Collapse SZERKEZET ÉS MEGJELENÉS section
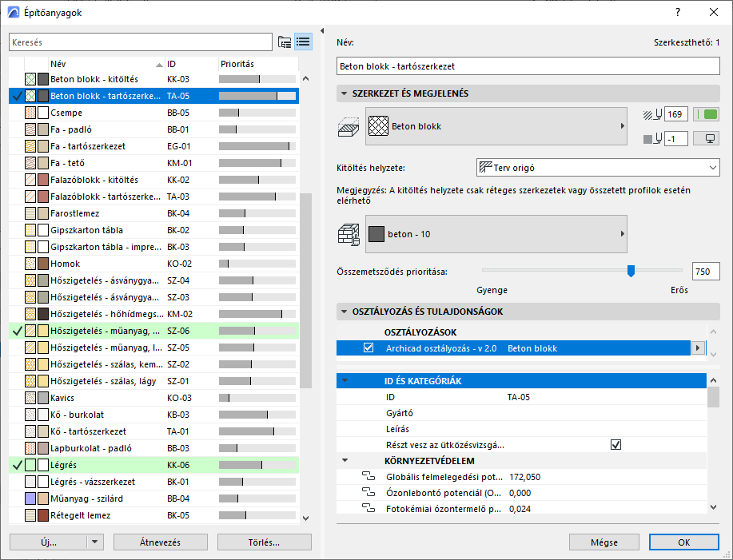 pyautogui.click(x=345, y=93)
